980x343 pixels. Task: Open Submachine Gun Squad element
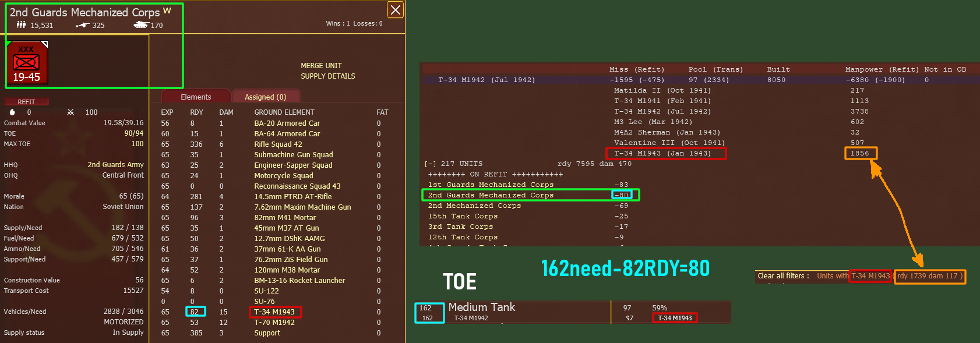[x=293, y=155]
